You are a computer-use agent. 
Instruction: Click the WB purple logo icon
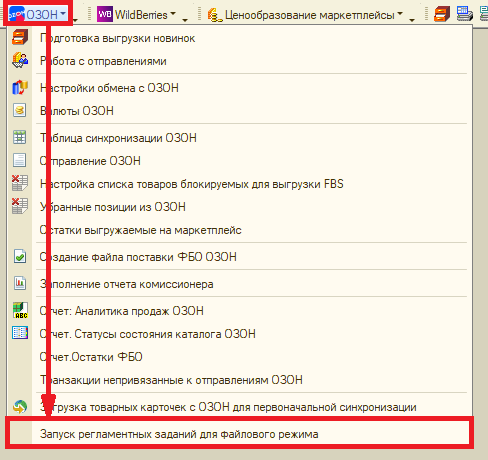coord(105,14)
